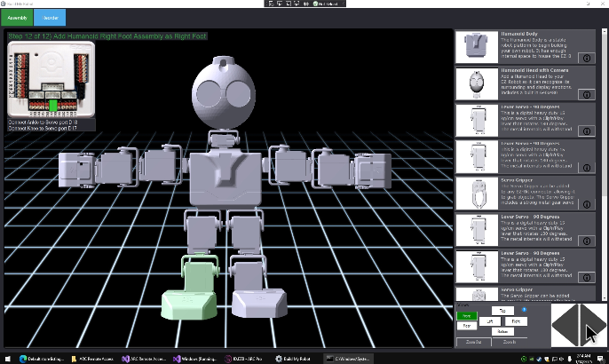Click the Step 12 of 12 instruction text

point(107,36)
